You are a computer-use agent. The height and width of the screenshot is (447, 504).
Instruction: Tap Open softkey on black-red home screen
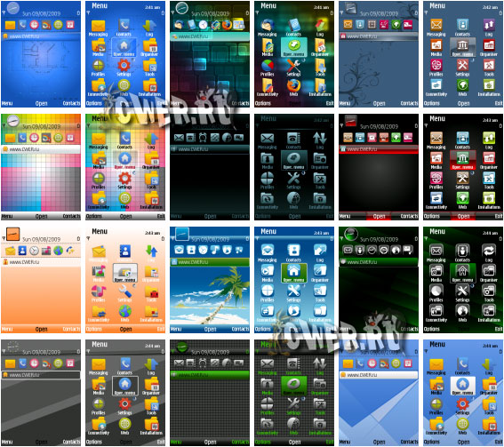click(x=379, y=217)
